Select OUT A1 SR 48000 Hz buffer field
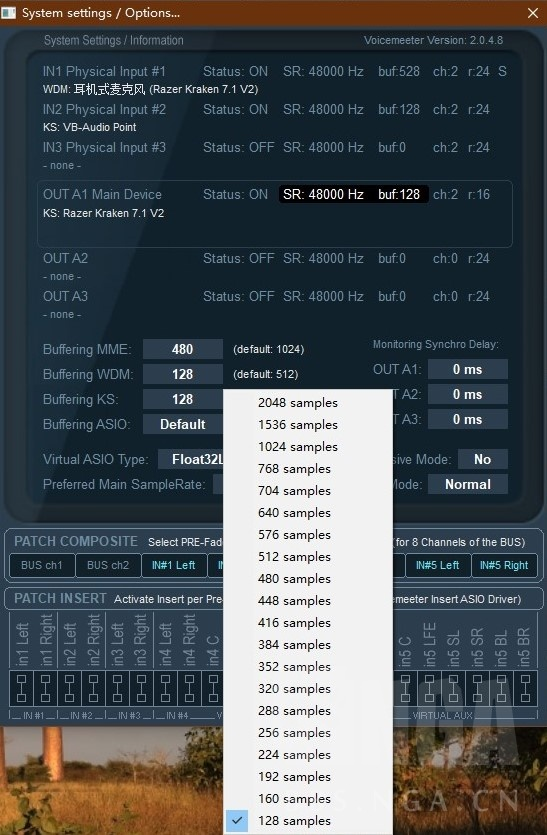This screenshot has width=547, height=835. 353,194
